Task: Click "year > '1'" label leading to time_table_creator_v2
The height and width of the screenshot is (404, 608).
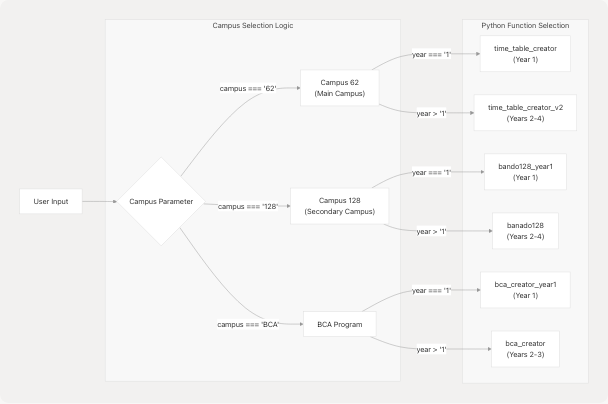Action: (x=429, y=114)
